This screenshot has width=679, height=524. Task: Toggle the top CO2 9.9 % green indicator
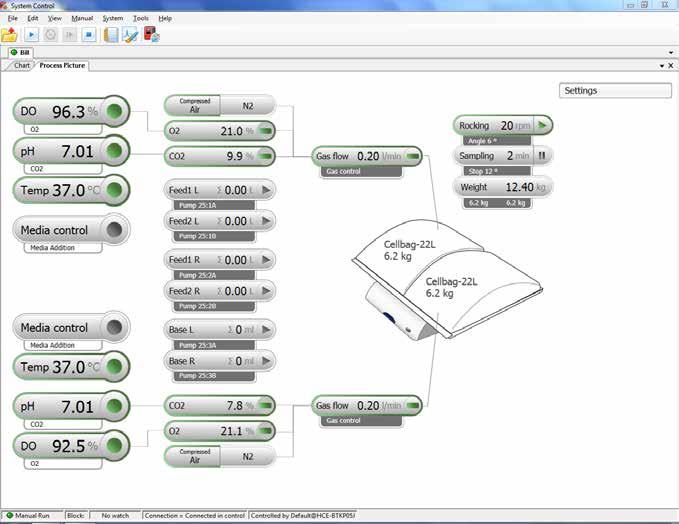pos(265,156)
